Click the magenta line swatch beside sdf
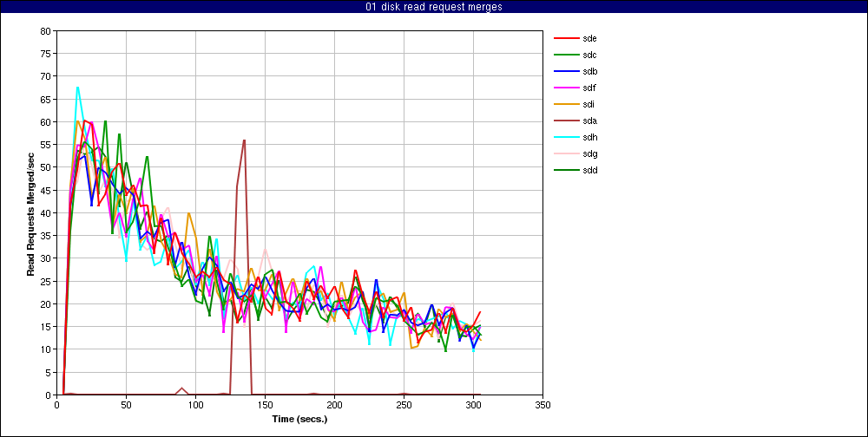The height and width of the screenshot is (437, 868). [x=565, y=88]
